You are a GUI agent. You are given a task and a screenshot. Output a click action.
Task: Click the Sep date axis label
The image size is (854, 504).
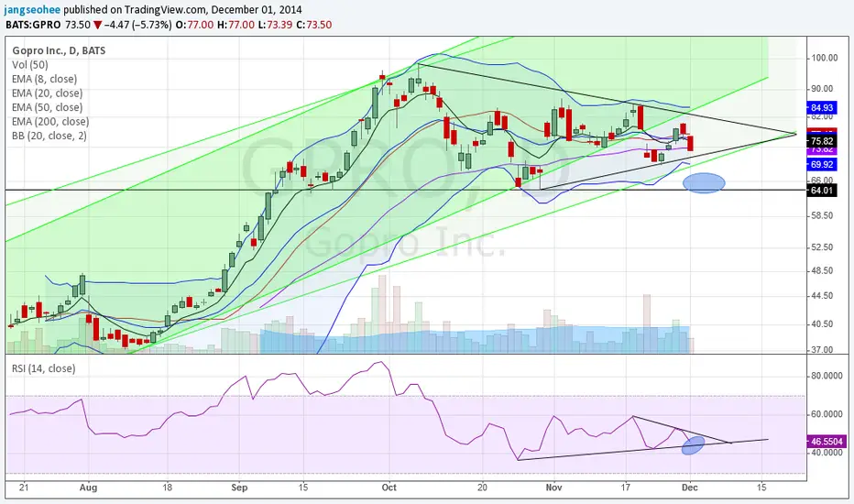pos(239,488)
